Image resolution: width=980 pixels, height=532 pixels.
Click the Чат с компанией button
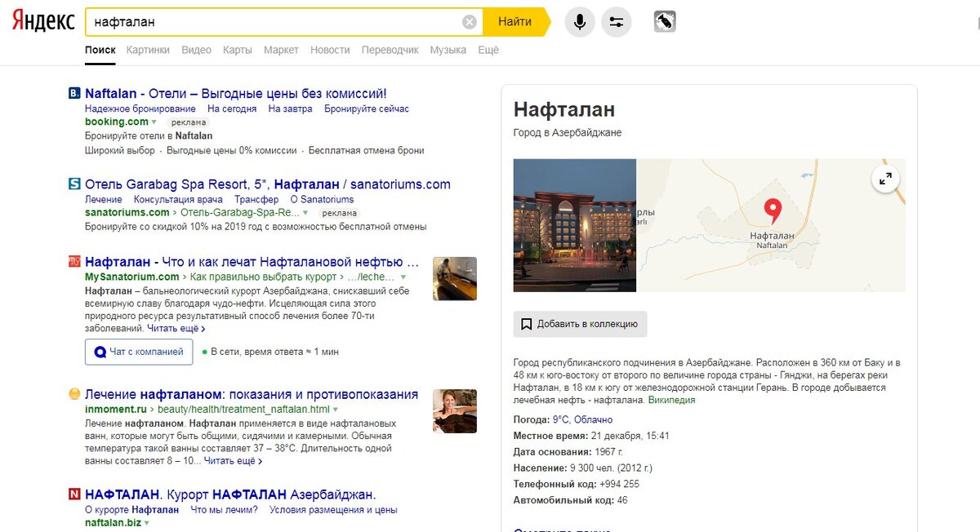(139, 352)
